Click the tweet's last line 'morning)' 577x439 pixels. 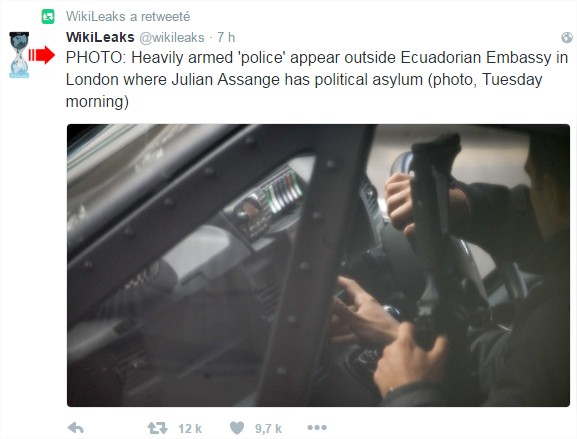click(x=97, y=102)
